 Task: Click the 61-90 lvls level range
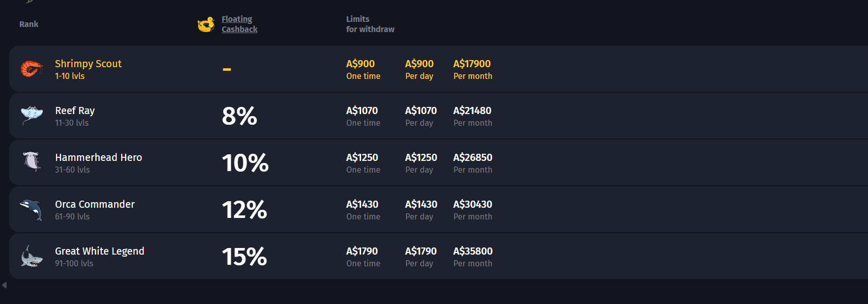72,216
